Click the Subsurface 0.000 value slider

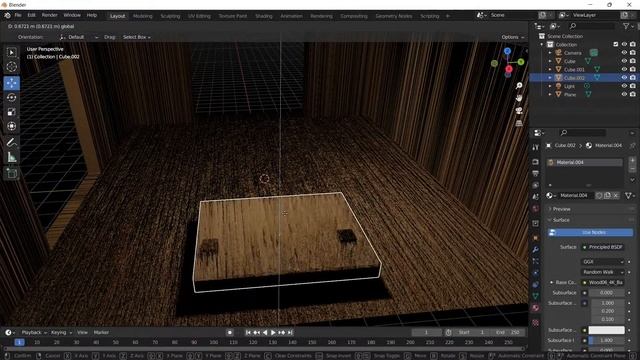(607, 293)
